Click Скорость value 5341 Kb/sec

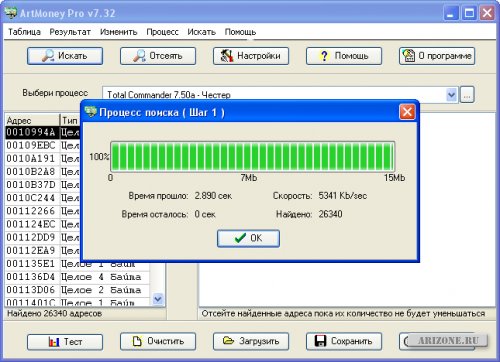pos(343,196)
